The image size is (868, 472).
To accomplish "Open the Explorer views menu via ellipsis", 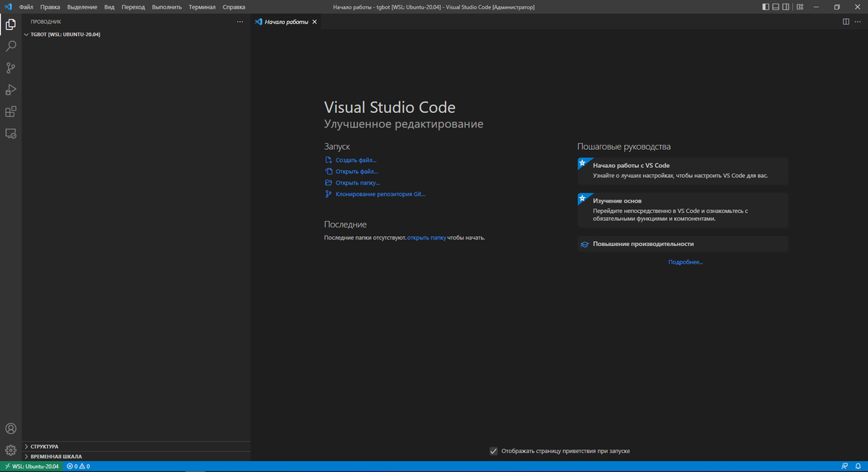I will 239,22.
